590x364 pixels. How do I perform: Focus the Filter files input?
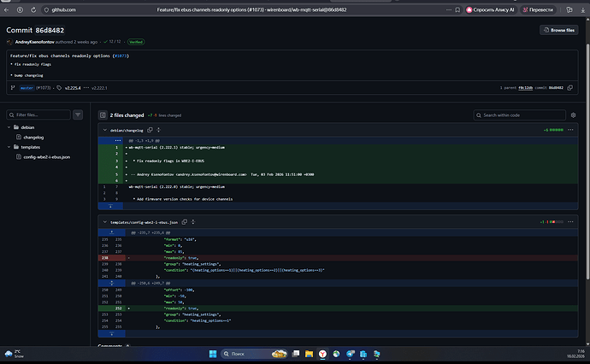click(38, 114)
